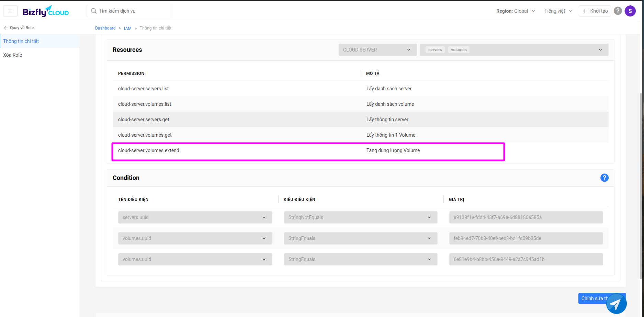Click the Khởi tạo button
Image resolution: width=644 pixels, height=317 pixels.
pyautogui.click(x=595, y=11)
